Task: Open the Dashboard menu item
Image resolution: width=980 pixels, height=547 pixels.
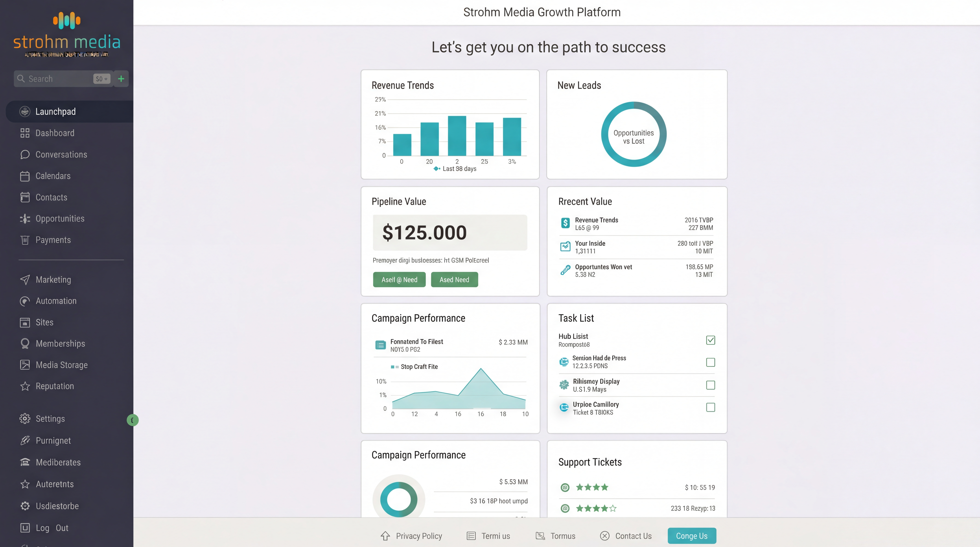Action: [55, 133]
